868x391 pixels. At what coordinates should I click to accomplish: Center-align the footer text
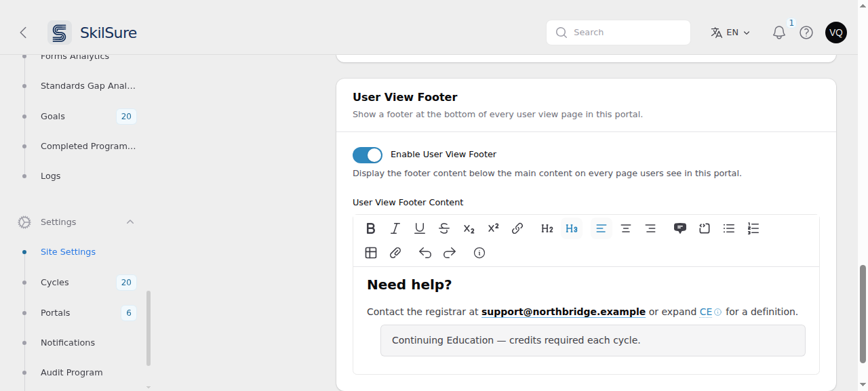tap(626, 228)
